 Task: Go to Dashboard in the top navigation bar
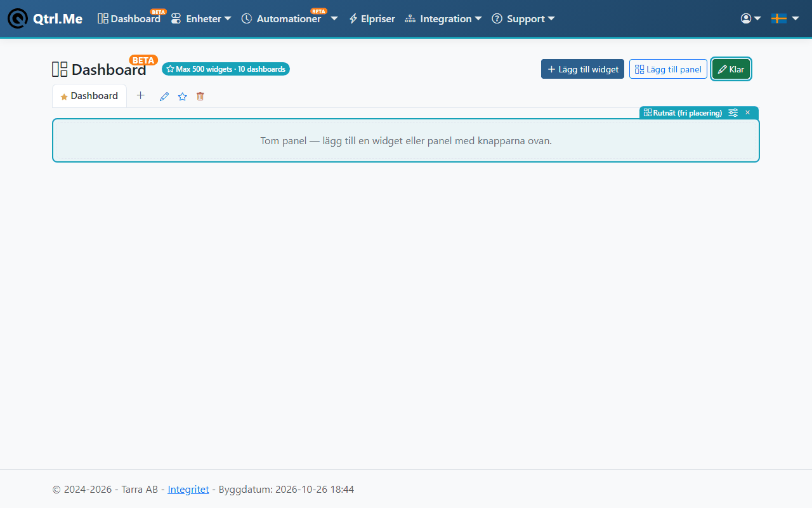click(129, 19)
